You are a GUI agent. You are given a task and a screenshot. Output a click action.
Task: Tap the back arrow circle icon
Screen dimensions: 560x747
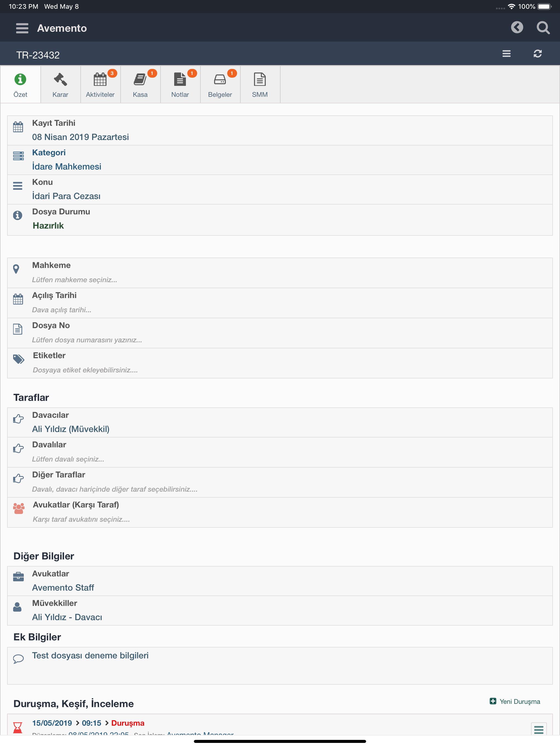(x=517, y=27)
